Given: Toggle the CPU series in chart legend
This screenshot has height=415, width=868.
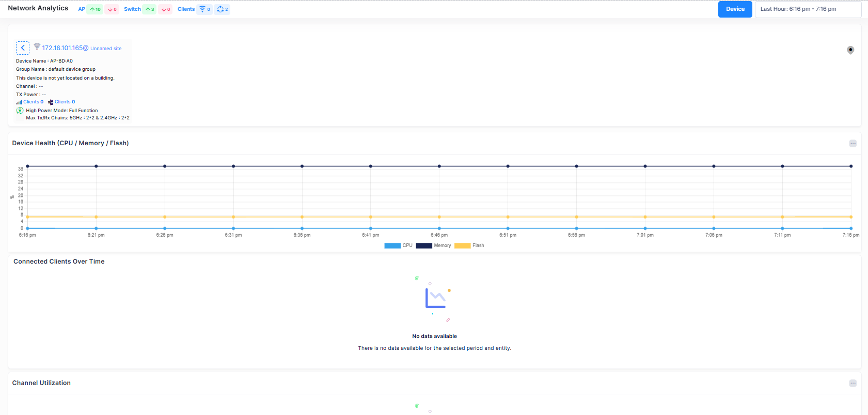Looking at the screenshot, I should tap(398, 245).
